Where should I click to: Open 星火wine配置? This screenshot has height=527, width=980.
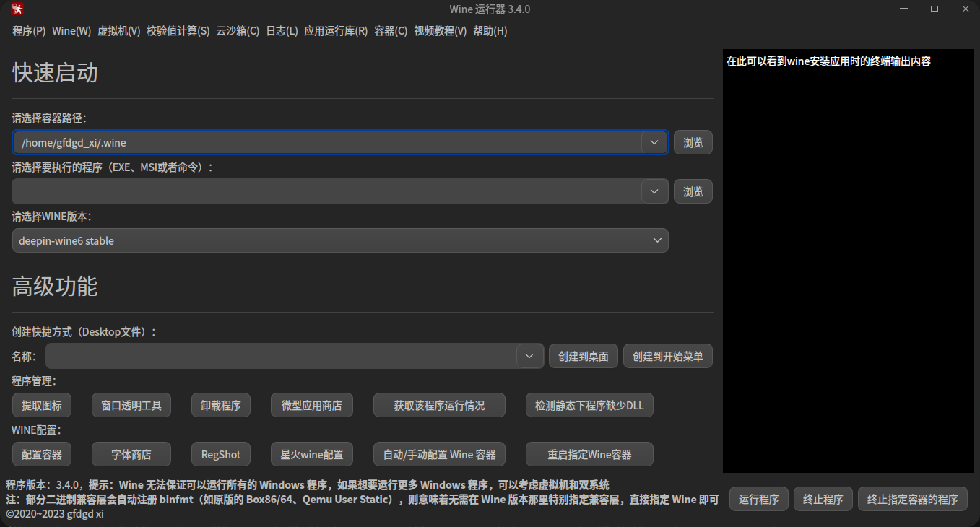click(x=312, y=454)
